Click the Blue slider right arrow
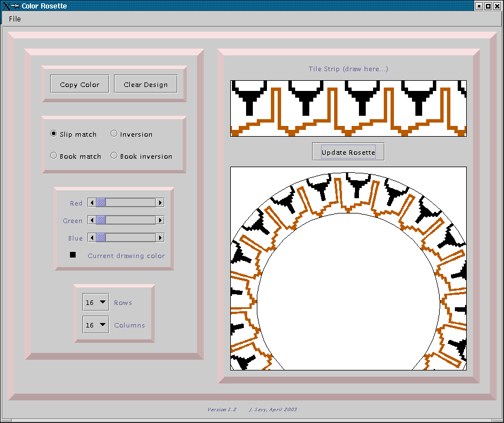 coord(160,238)
